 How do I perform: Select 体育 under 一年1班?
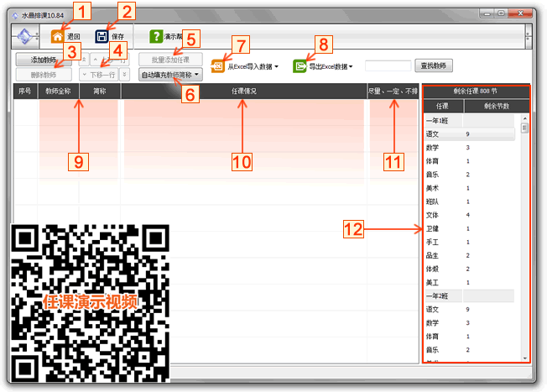(470, 161)
